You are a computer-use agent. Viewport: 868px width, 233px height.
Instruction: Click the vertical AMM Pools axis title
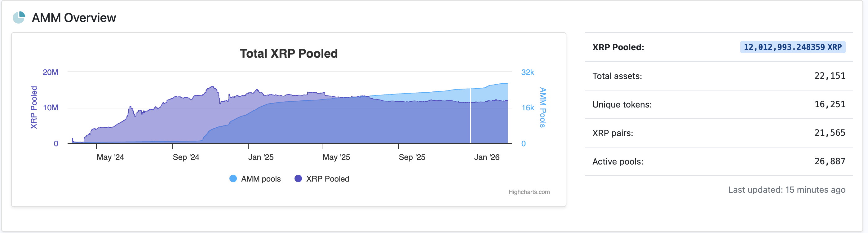[542, 108]
